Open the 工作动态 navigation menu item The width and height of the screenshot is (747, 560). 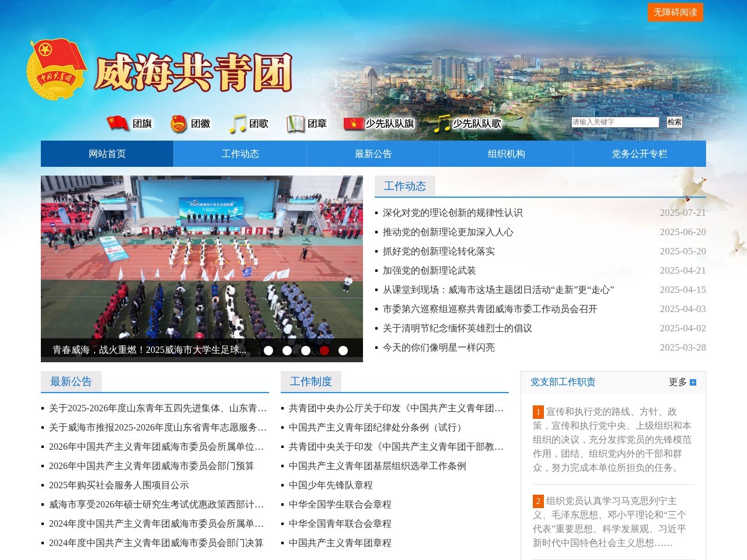[240, 154]
